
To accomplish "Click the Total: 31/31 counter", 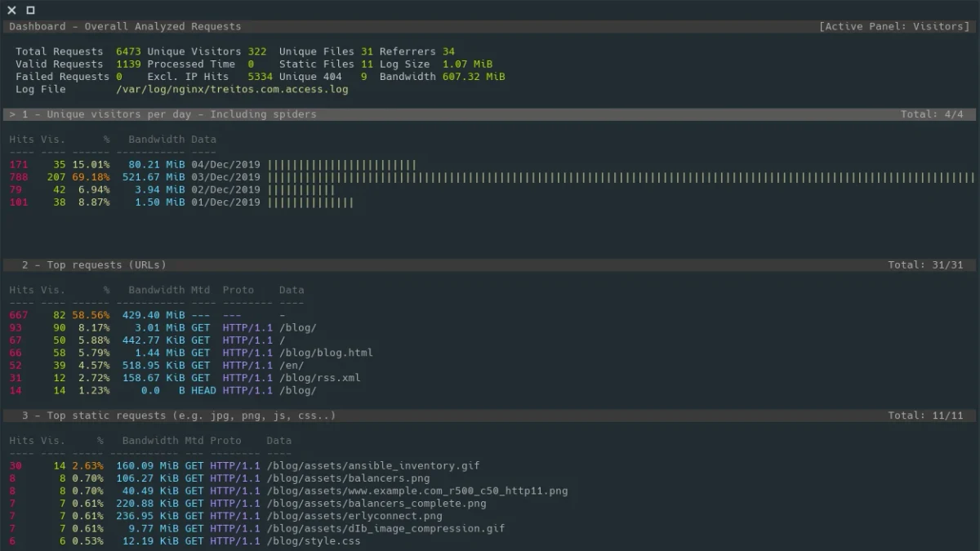I will (925, 265).
